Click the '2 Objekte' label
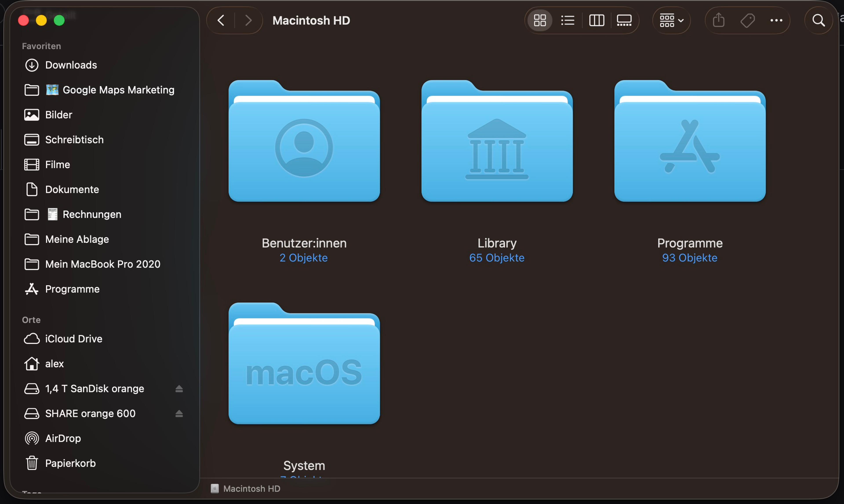844x504 pixels. tap(304, 258)
